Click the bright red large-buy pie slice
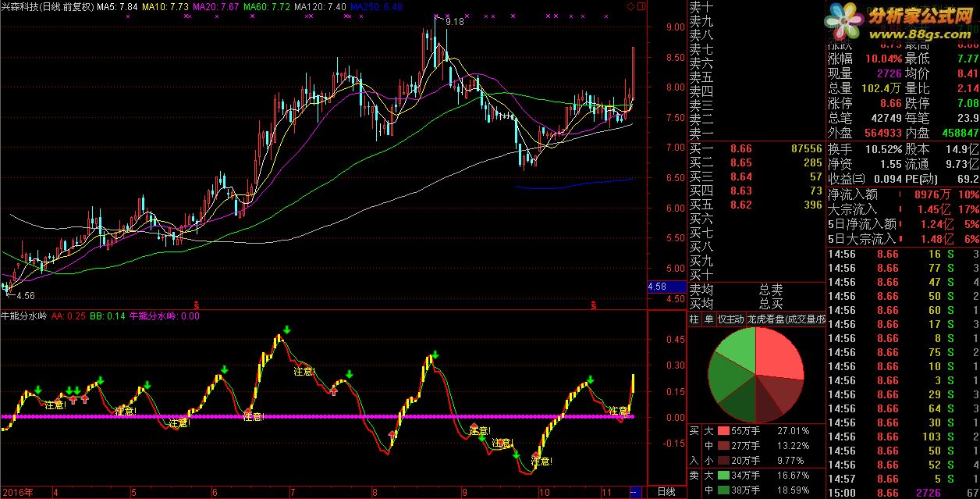Viewport: 980px width, 499px height. point(780,355)
